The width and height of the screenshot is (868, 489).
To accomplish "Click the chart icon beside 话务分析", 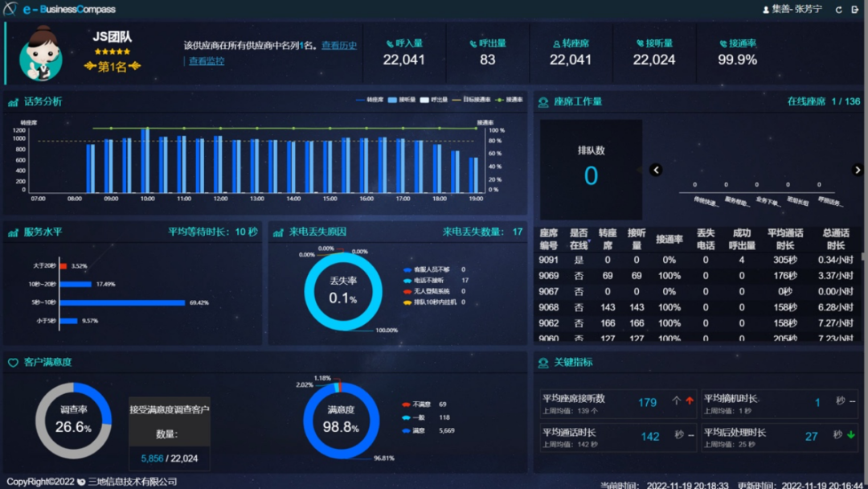I will (14, 101).
